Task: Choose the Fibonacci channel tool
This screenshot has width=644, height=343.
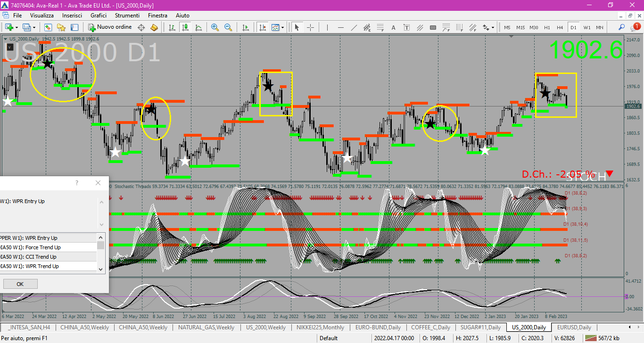Action: point(472,27)
